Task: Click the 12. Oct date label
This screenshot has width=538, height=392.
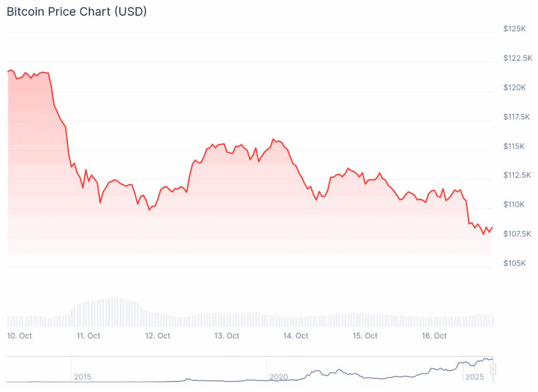Action: [x=157, y=336]
